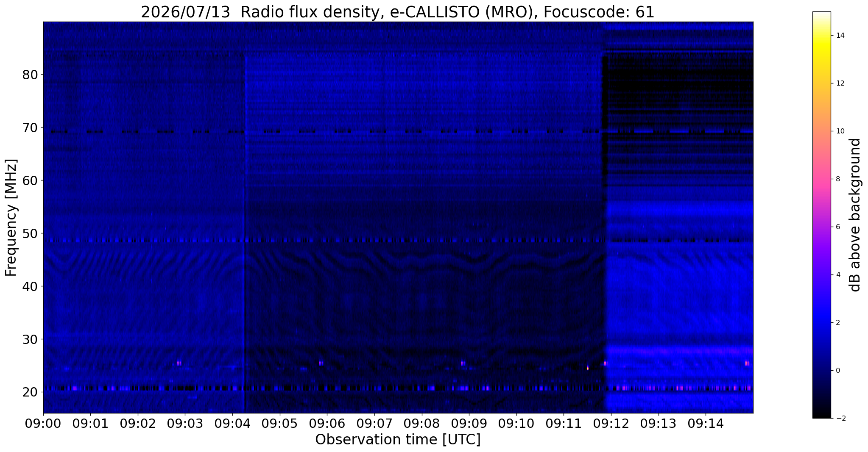This screenshot has height=452, width=868.
Task: Click the 20 MHz frequency tick label
Action: 30,392
